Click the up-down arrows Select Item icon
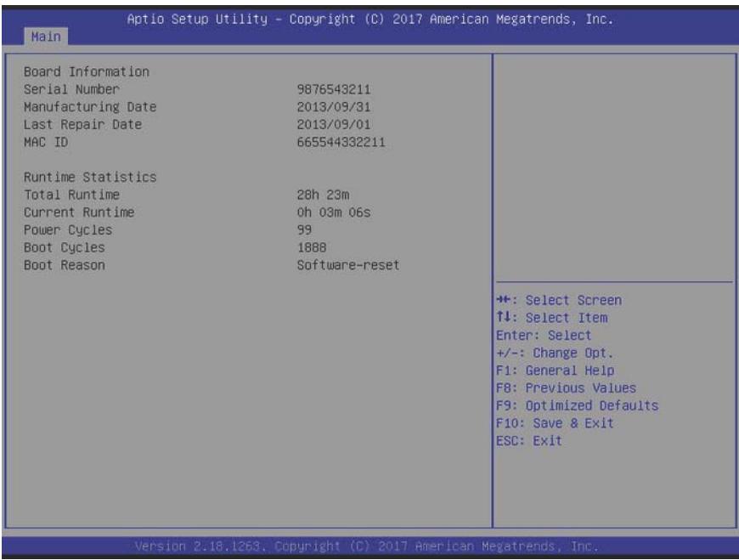The width and height of the screenshot is (739, 560). click(504, 317)
